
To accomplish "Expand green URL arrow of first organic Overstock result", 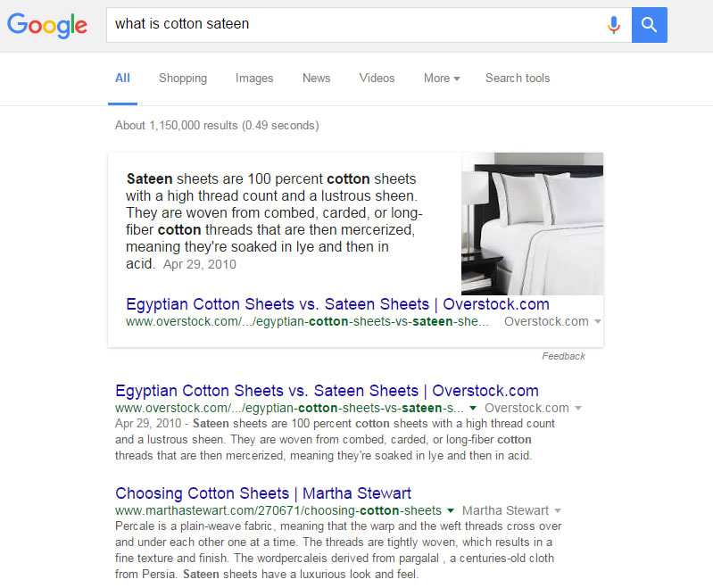I will 475,408.
